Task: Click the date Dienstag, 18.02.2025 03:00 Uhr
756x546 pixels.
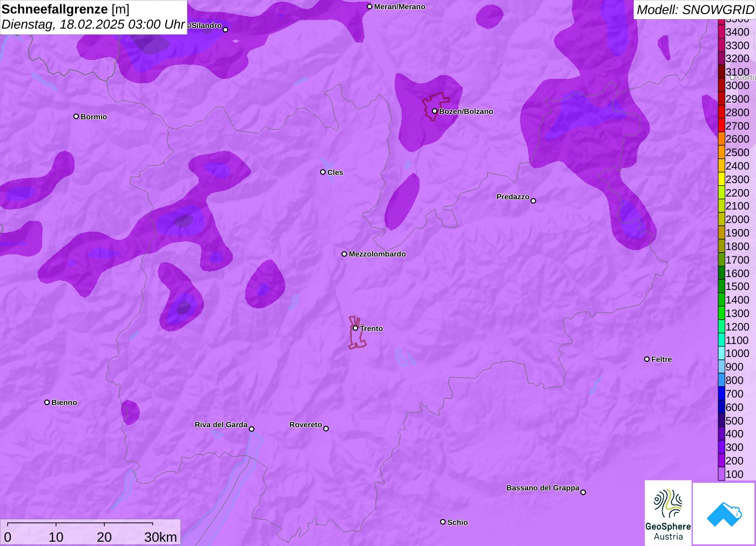Action: 93,24
